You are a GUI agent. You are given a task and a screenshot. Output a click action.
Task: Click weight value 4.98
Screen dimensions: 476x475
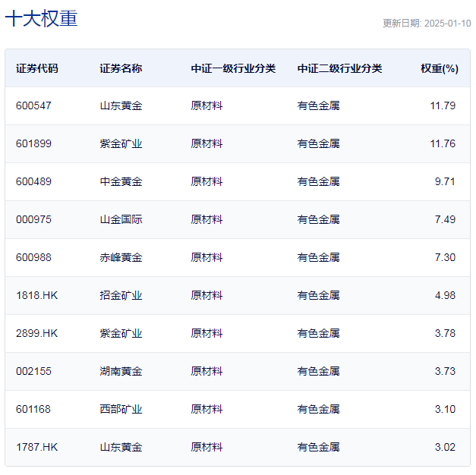coord(445,295)
